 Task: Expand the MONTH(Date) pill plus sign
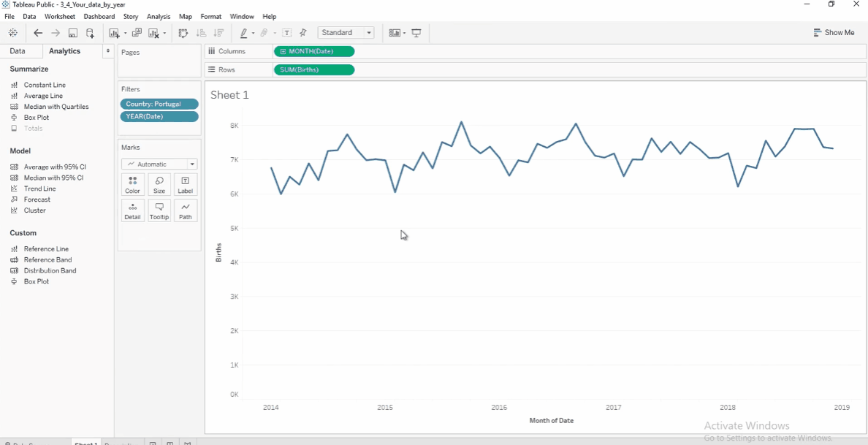283,51
